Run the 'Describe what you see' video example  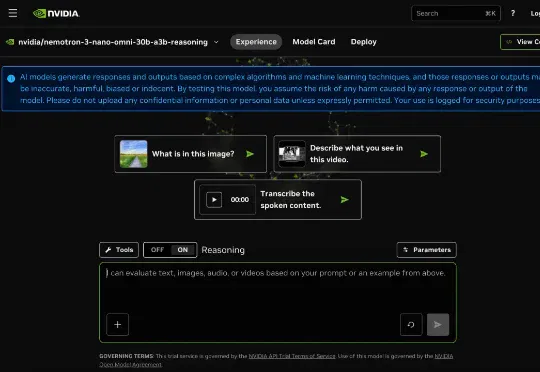pyautogui.click(x=424, y=154)
